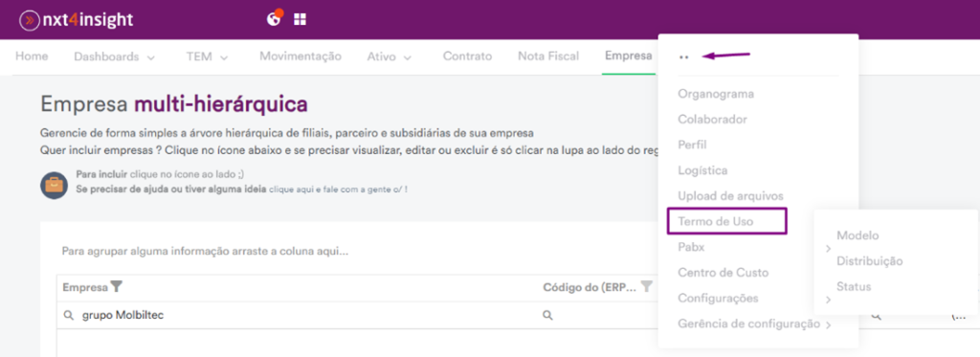The image size is (980, 357).
Task: Open Centro de Custo
Action: 724,273
